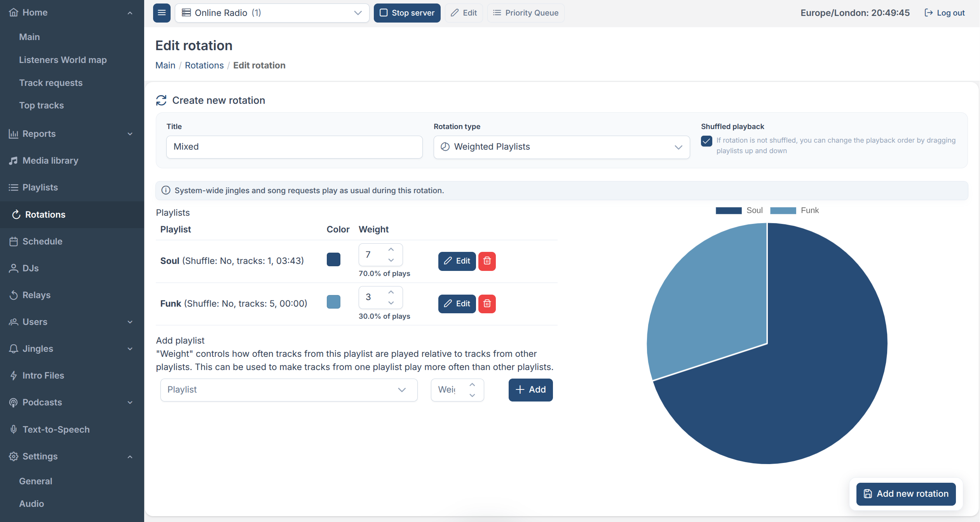Toggle Soul series in chart legend
Image resolution: width=980 pixels, height=522 pixels.
click(x=739, y=210)
